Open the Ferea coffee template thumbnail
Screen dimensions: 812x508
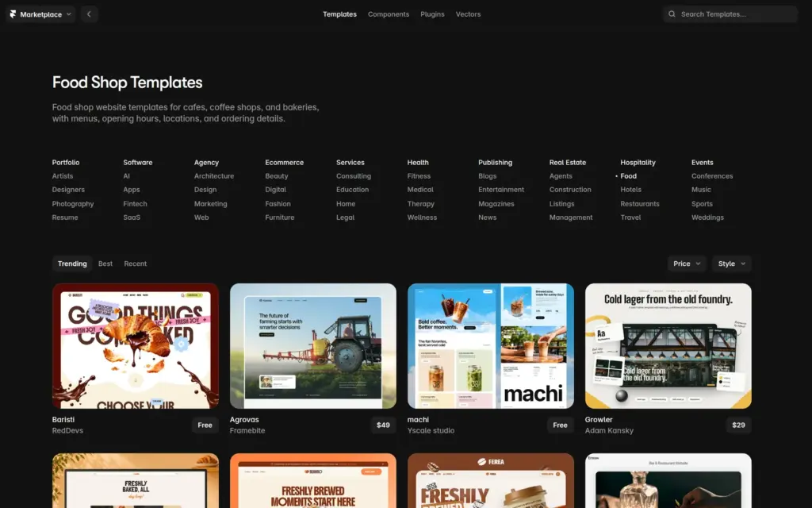tap(490, 480)
